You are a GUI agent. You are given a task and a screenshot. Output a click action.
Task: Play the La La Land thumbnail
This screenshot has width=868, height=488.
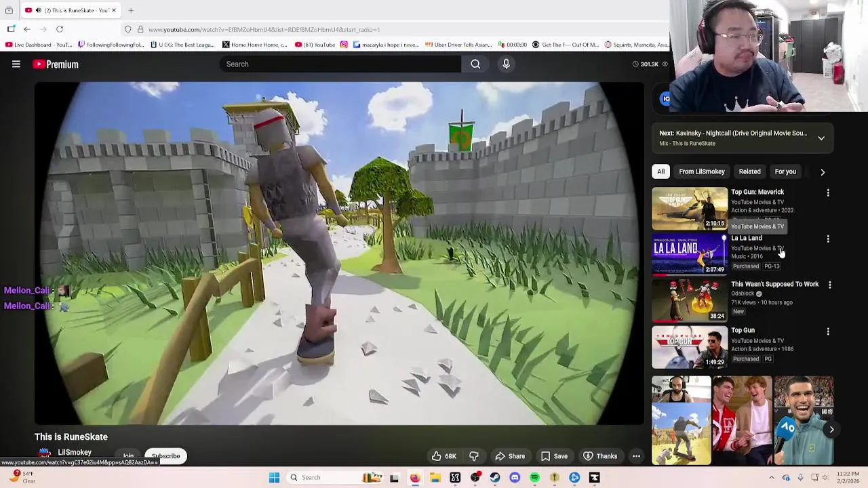click(690, 254)
